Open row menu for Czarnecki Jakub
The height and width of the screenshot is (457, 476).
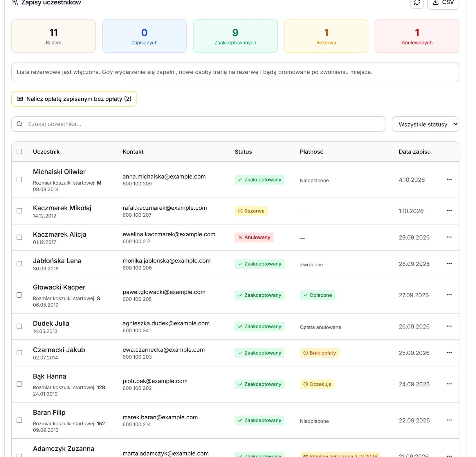(449, 353)
